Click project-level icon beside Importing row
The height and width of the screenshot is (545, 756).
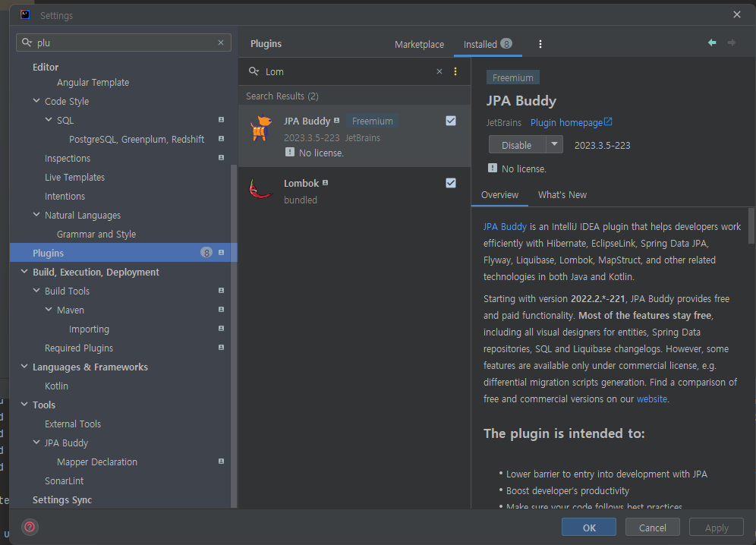point(221,329)
